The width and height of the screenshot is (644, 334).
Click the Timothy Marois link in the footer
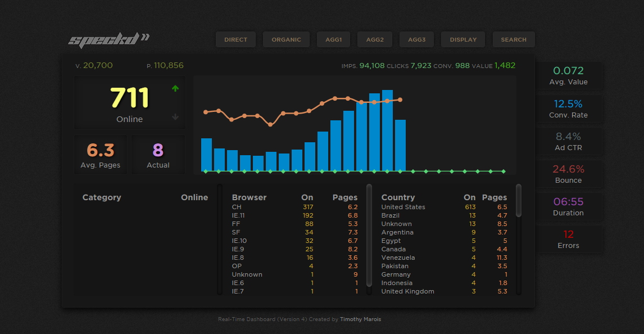[x=360, y=319]
